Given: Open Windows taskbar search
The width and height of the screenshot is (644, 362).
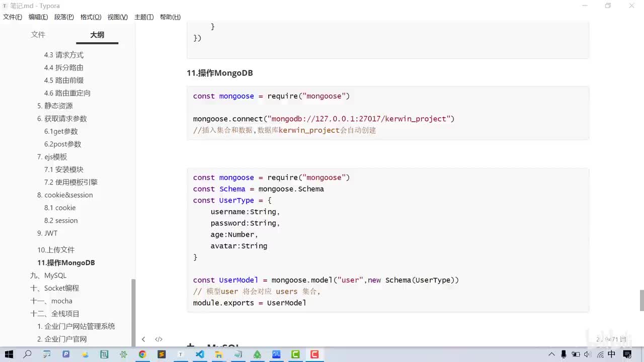Looking at the screenshot, I should [28, 354].
